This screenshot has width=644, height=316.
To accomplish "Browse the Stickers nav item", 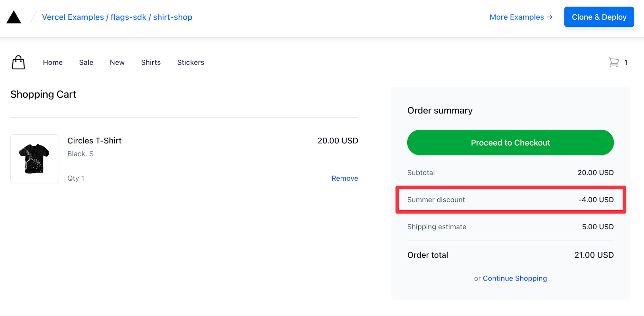I will [x=191, y=62].
